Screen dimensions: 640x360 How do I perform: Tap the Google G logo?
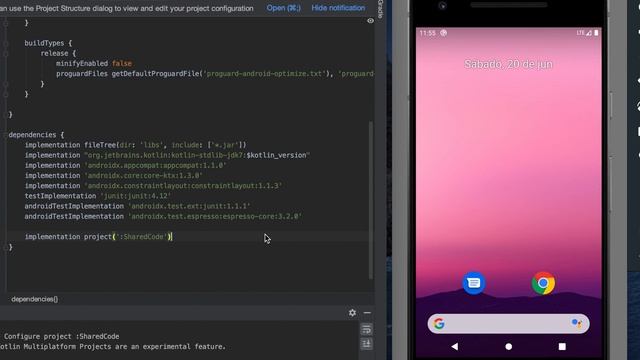click(x=439, y=324)
